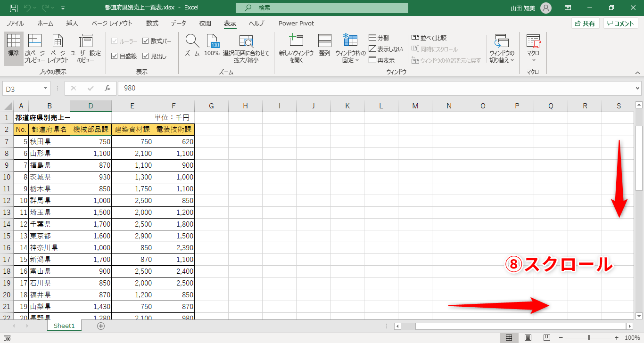This screenshot has width=644, height=343.
Task: Click the normal view icon in status bar
Action: coord(509,338)
